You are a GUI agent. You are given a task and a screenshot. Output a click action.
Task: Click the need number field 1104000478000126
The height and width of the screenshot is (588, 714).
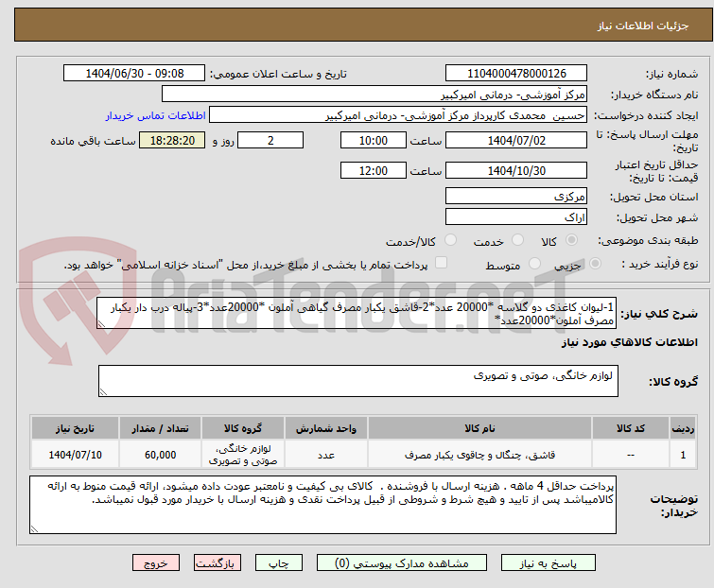516,74
